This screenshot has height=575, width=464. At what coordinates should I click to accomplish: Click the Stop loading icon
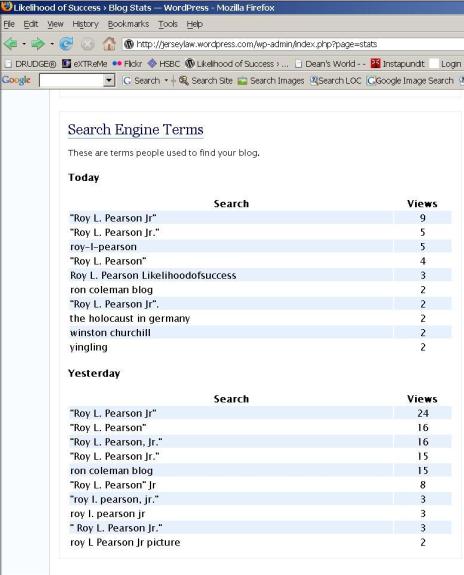(x=87, y=44)
